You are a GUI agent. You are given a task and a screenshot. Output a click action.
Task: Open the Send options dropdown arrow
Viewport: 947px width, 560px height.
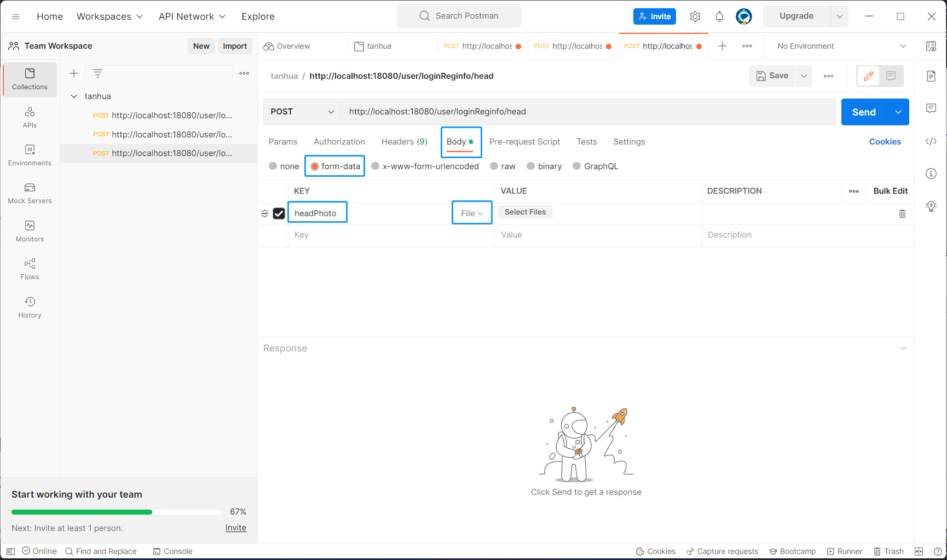[898, 112]
